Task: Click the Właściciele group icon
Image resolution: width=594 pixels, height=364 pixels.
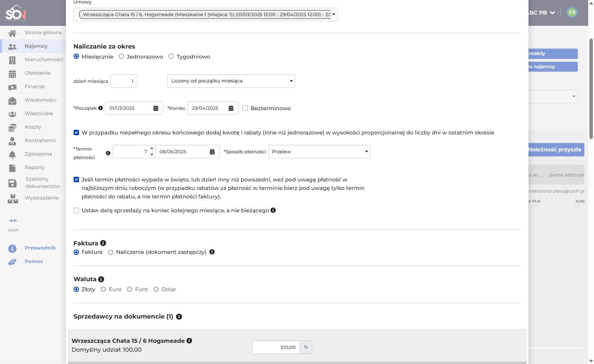Action: pyautogui.click(x=12, y=114)
